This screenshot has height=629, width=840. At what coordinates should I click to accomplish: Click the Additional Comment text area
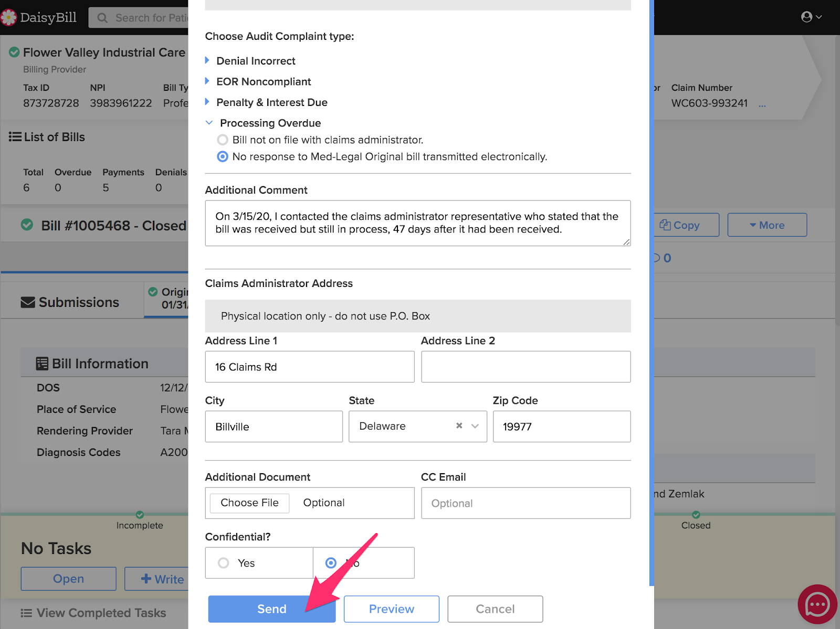click(x=418, y=223)
